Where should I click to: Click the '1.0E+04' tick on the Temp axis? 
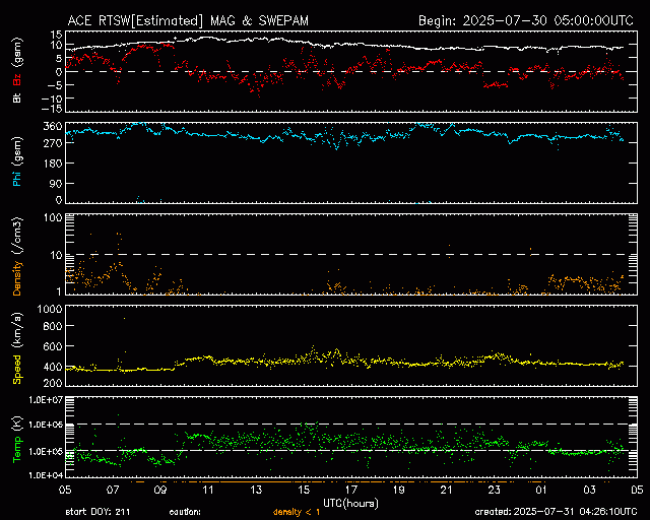coord(46,475)
